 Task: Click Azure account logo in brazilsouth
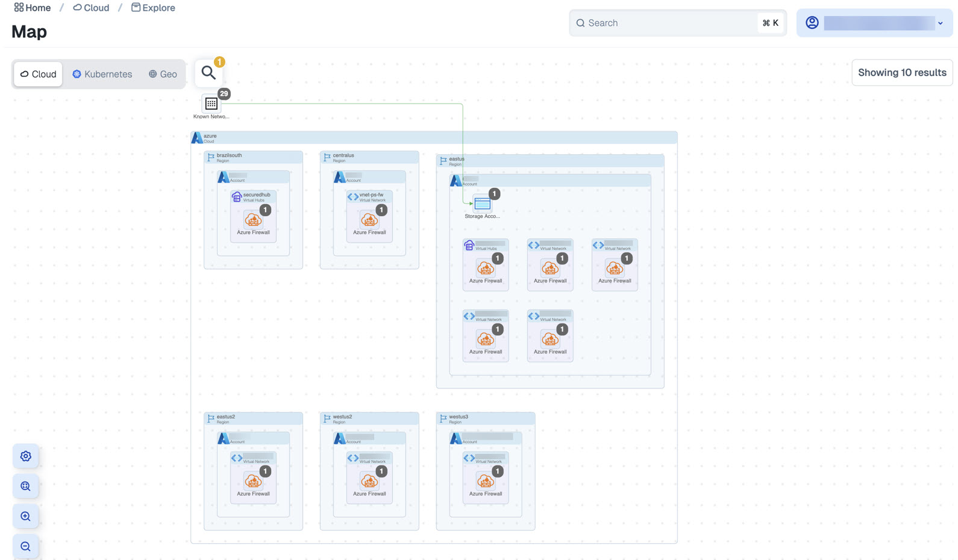click(x=224, y=177)
